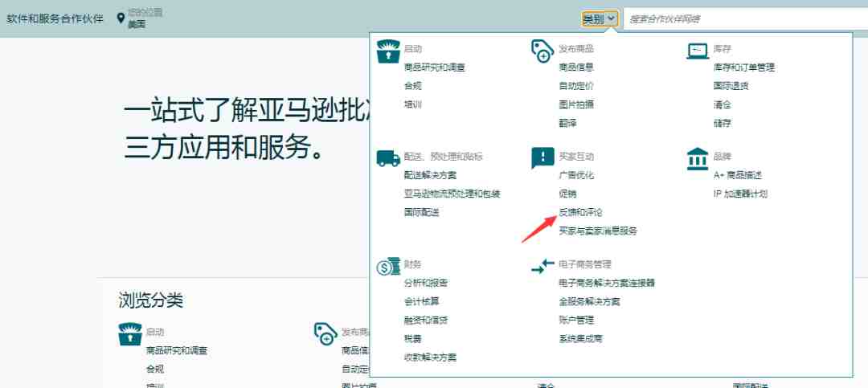868x388 pixels.
Task: Open 买家与卖家消息服务 in the dropdown
Action: point(598,231)
